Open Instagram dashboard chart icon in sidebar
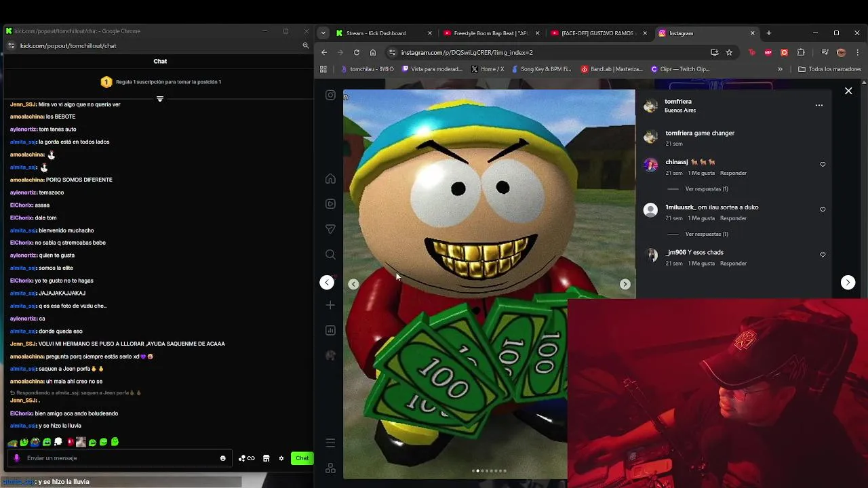The image size is (868, 488). coord(330,331)
